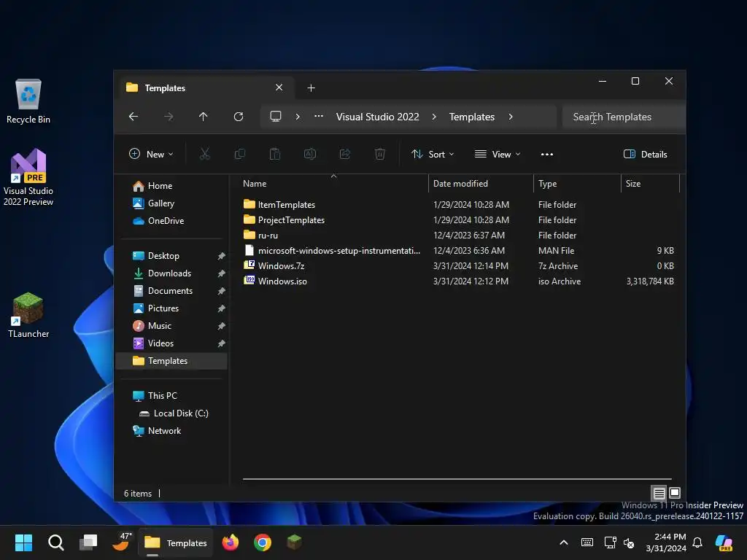Open Task View on the taskbar
The height and width of the screenshot is (560, 747).
88,542
